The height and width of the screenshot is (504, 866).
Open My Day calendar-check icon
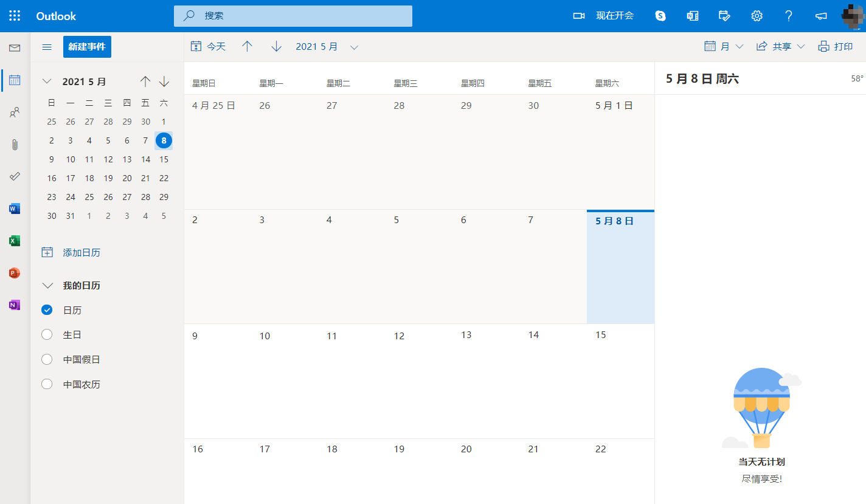point(724,16)
